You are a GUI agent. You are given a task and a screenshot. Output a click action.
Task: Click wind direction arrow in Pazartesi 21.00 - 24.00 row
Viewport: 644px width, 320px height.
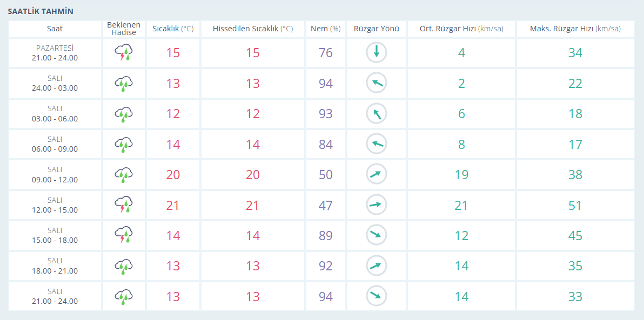pyautogui.click(x=377, y=53)
